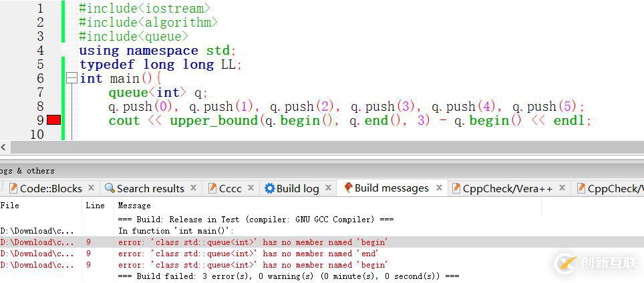Click the Cccc tab notepad icon

(212, 188)
